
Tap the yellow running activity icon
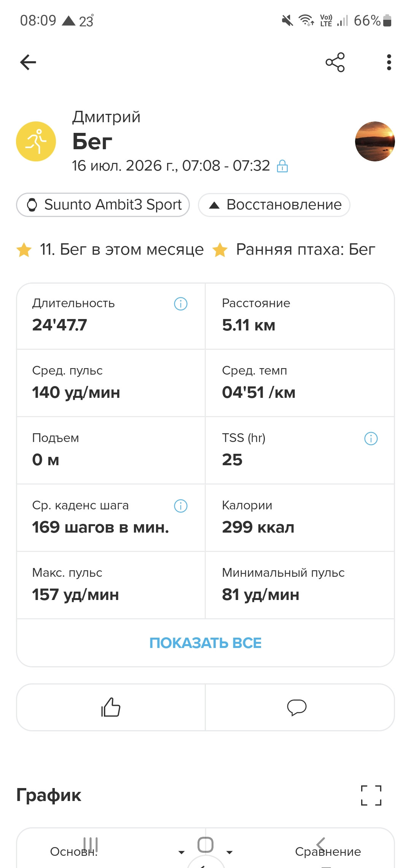[36, 142]
